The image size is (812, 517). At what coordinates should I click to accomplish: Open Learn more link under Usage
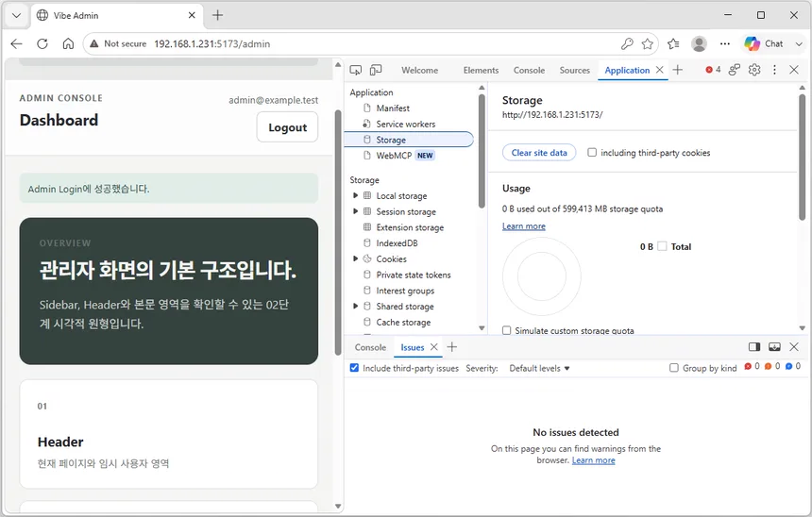524,226
